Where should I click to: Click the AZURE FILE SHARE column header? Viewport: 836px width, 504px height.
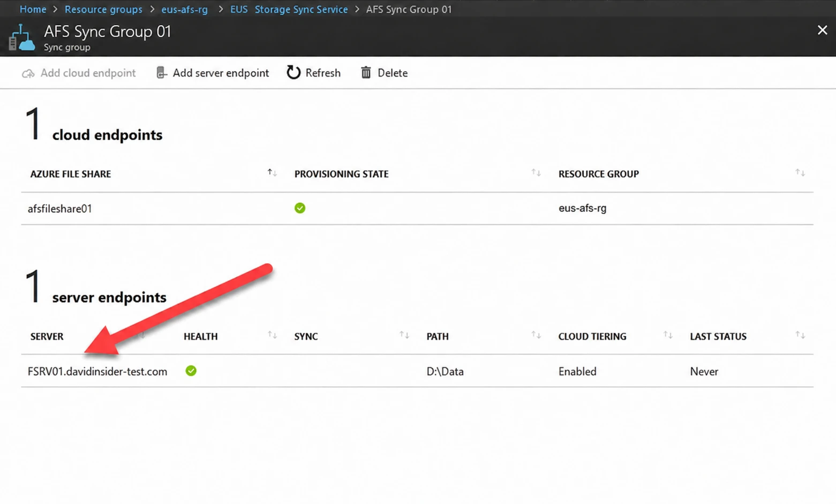click(70, 174)
